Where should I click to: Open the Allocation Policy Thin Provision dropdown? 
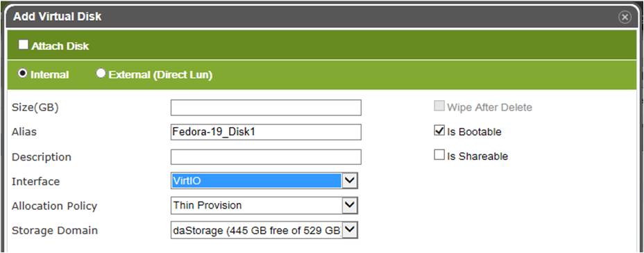[264, 205]
